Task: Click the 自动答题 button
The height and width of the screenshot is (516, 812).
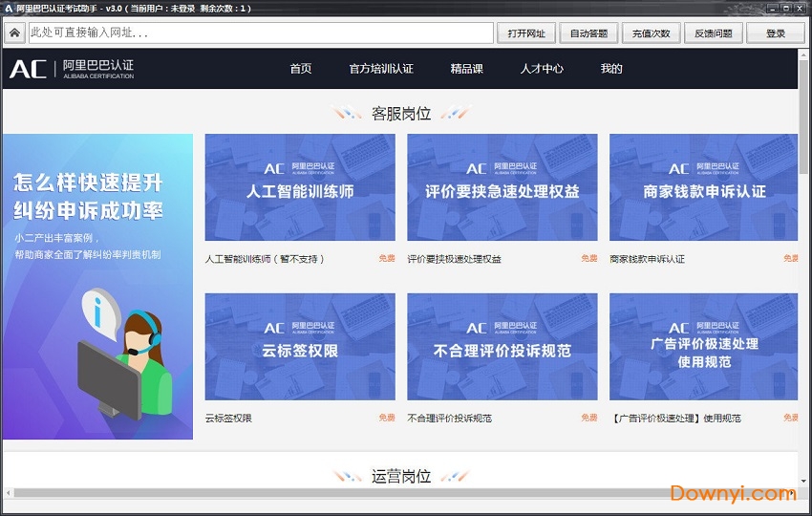Action: [x=588, y=33]
